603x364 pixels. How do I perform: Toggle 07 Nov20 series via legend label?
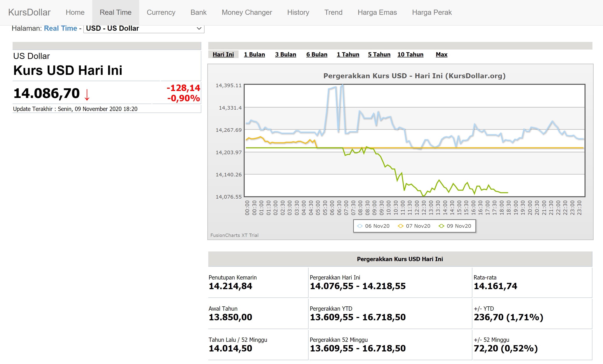(x=418, y=226)
